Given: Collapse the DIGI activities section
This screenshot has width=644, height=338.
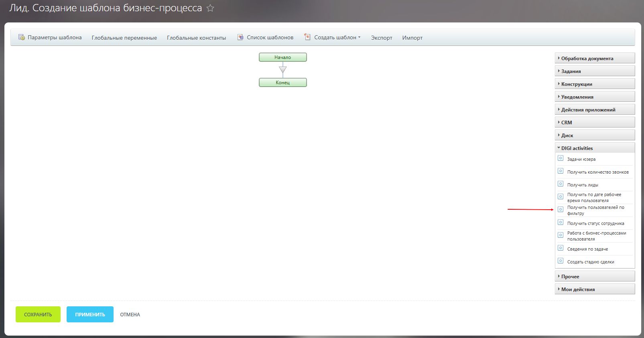Looking at the screenshot, I should pos(595,148).
